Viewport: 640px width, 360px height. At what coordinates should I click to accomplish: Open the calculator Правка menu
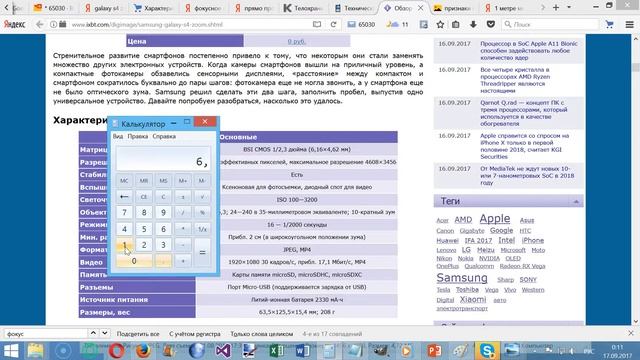[138, 136]
